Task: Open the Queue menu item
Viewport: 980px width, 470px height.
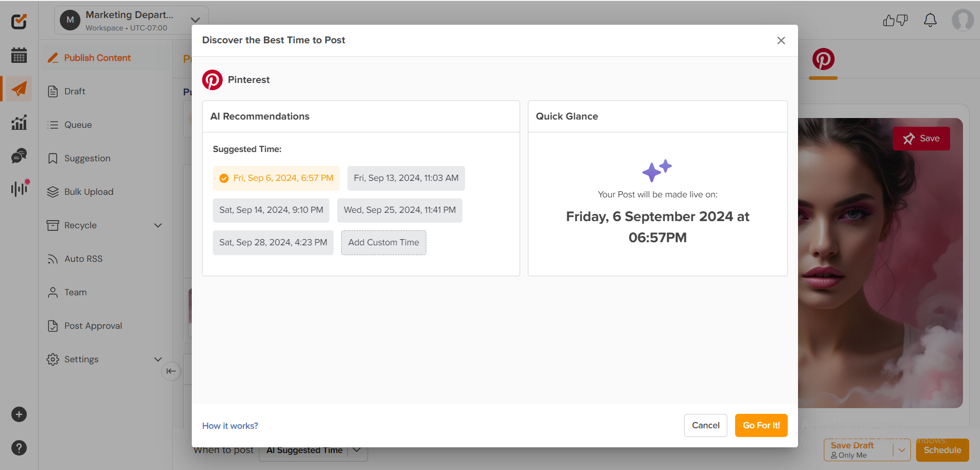Action: point(78,125)
